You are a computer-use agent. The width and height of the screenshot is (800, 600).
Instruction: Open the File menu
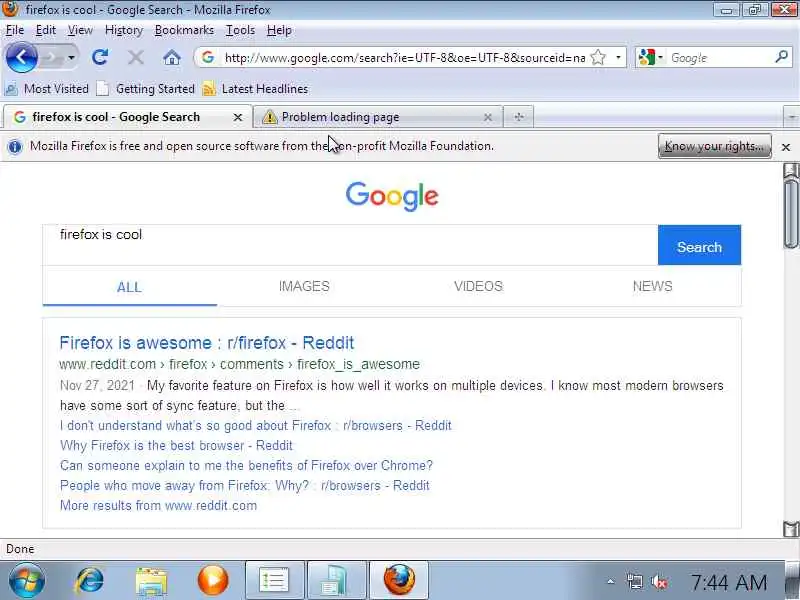coord(15,30)
